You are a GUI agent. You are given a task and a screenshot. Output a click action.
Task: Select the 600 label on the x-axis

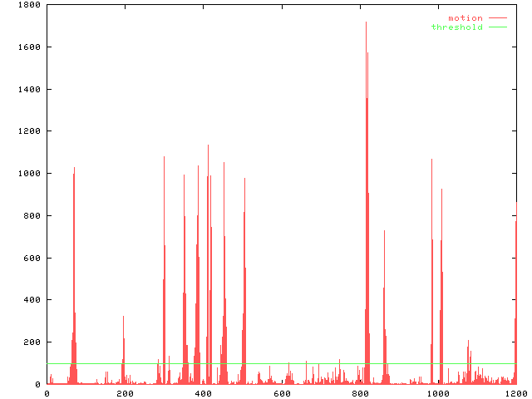click(281, 393)
